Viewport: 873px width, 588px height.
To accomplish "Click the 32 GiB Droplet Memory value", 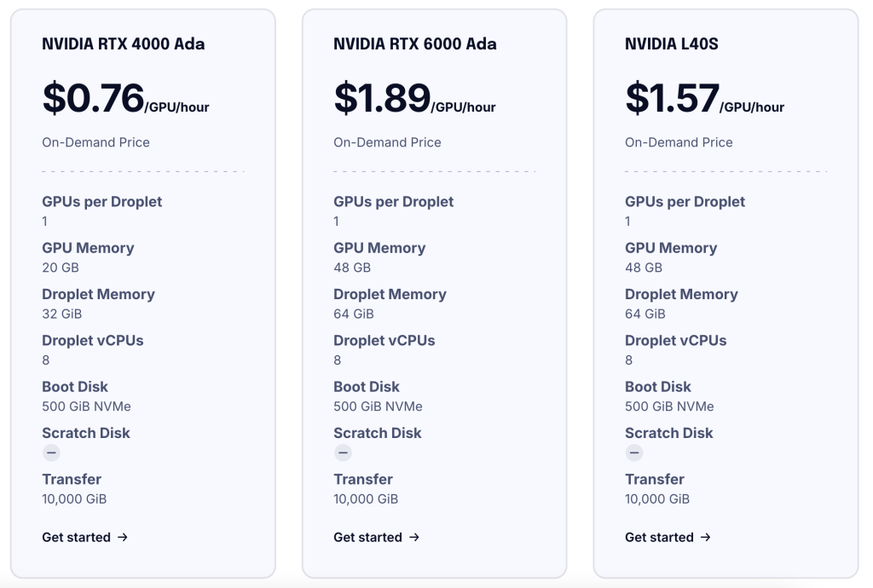I will 61,314.
